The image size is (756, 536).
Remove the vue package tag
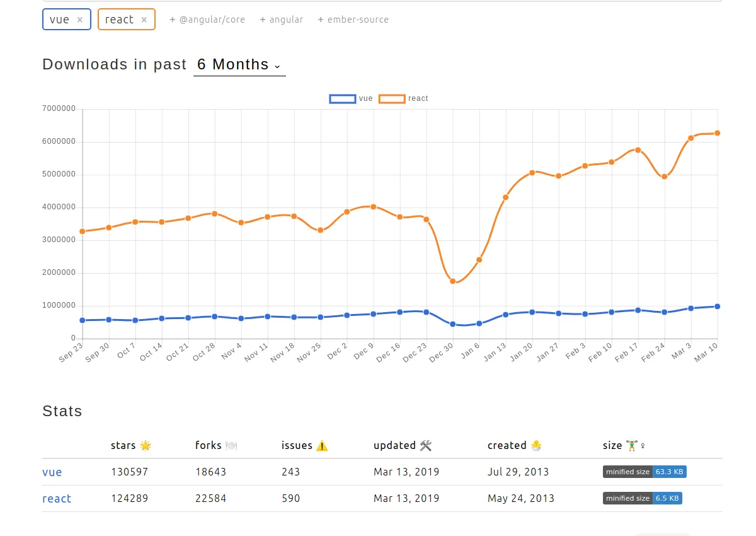click(x=79, y=20)
